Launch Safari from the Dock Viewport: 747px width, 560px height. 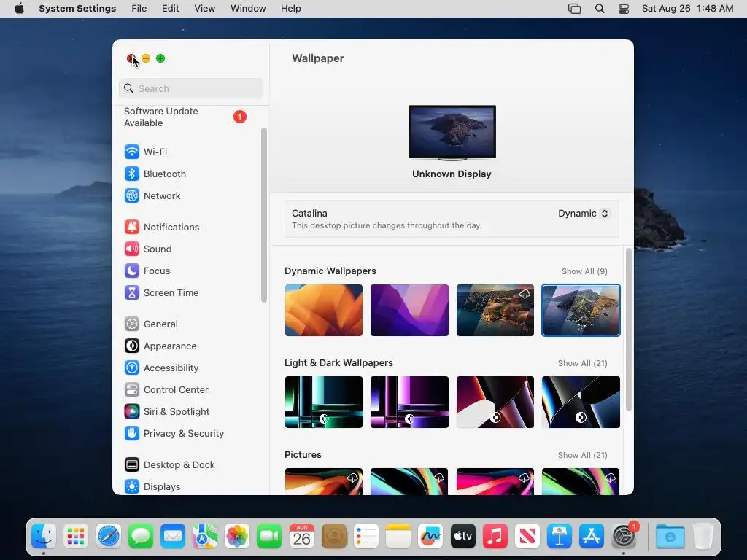click(109, 537)
